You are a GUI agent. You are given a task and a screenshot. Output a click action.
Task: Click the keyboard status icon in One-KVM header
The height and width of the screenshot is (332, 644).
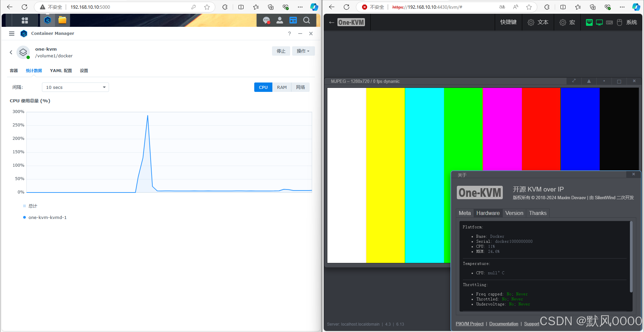[609, 22]
